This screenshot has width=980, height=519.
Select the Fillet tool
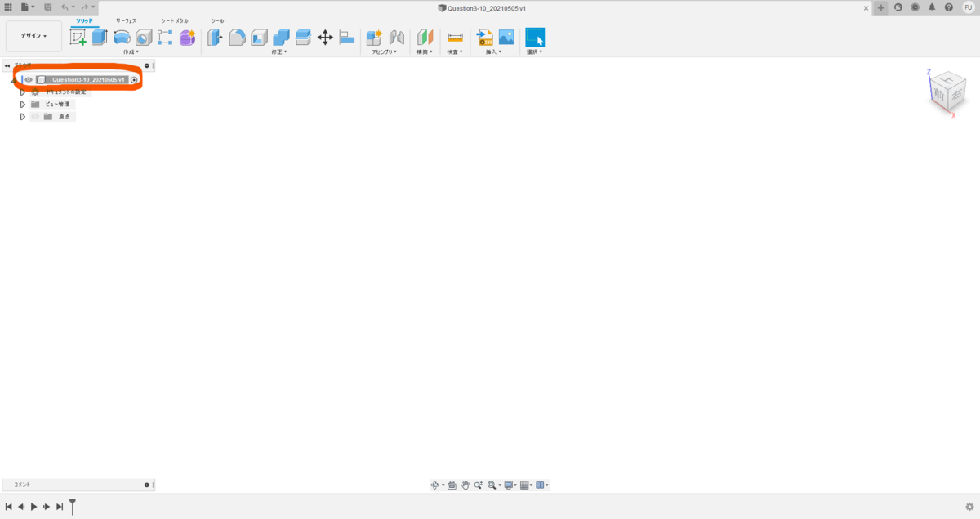[238, 38]
